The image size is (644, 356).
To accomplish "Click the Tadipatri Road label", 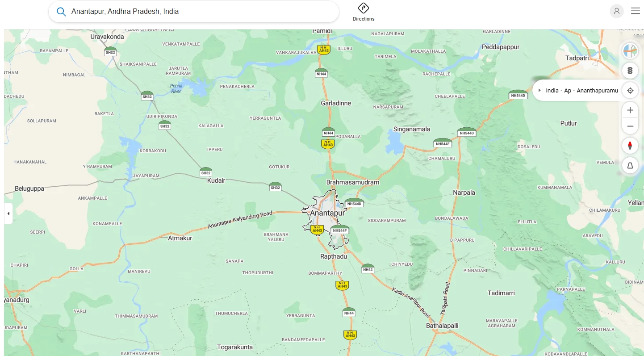I will pyautogui.click(x=445, y=299).
